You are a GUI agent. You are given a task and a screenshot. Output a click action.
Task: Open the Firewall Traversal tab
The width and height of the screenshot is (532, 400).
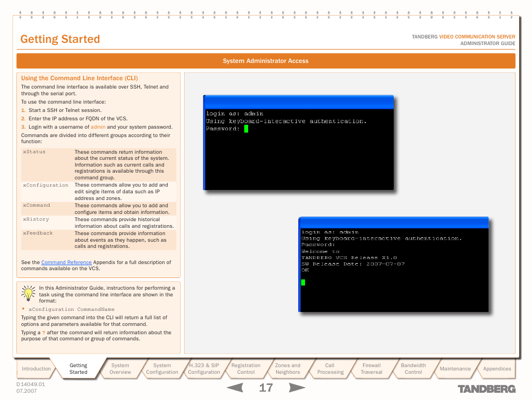[x=371, y=369]
